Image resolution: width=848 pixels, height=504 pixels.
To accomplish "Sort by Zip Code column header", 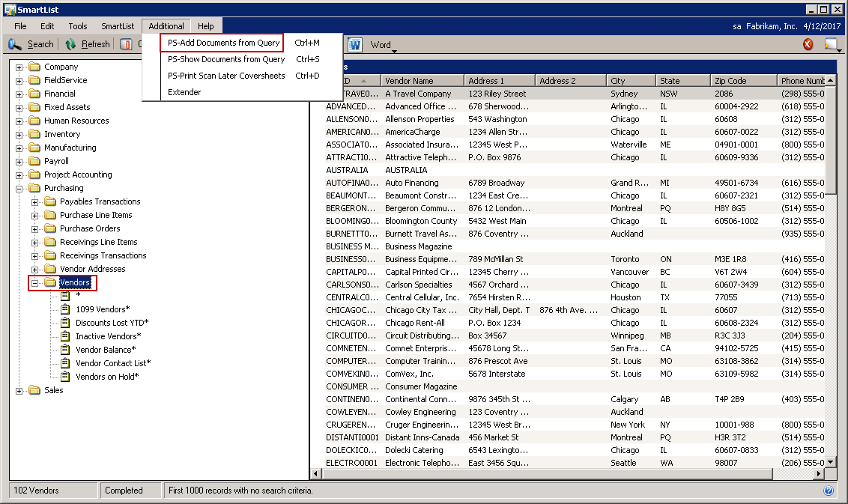I will 743,81.
